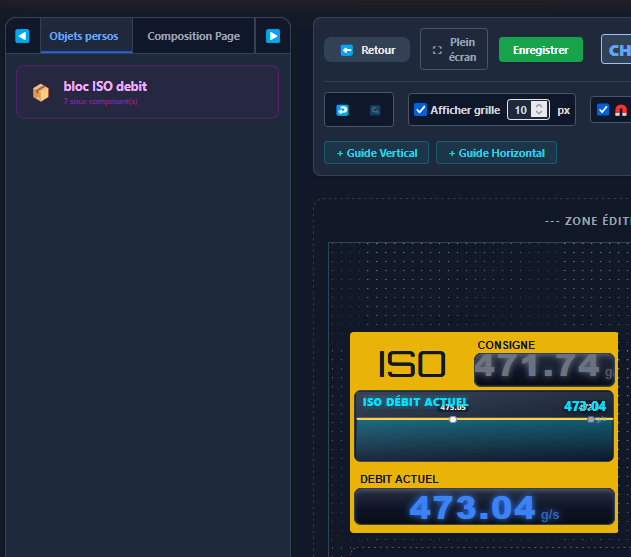Select the consigne value display 471.74

pos(544,369)
